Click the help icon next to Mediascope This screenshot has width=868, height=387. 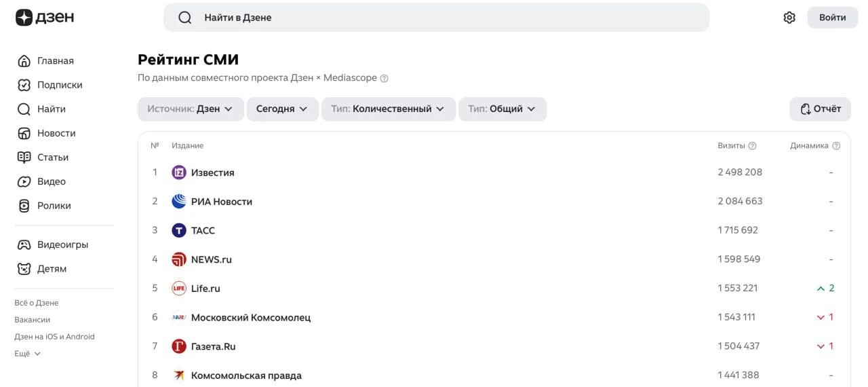tap(384, 79)
